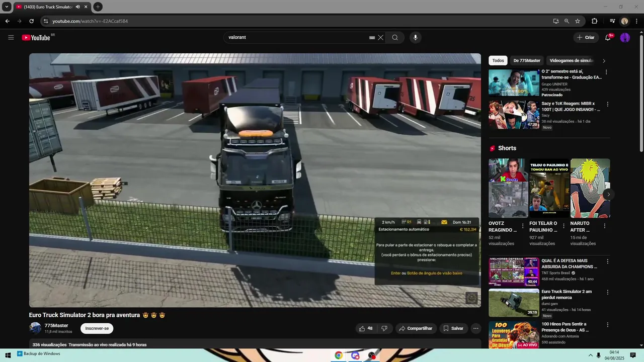The width and height of the screenshot is (644, 362).
Task: Open options for OVOTZ REAGINDO short
Action: tap(523, 226)
